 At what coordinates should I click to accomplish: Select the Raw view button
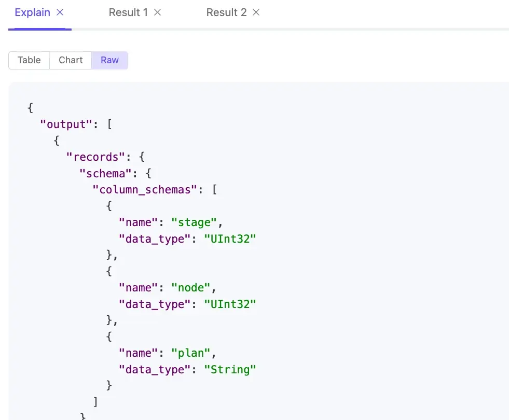click(x=109, y=60)
